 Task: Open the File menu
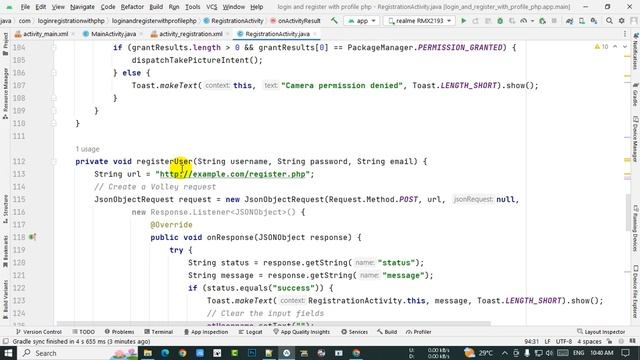tap(25, 7)
